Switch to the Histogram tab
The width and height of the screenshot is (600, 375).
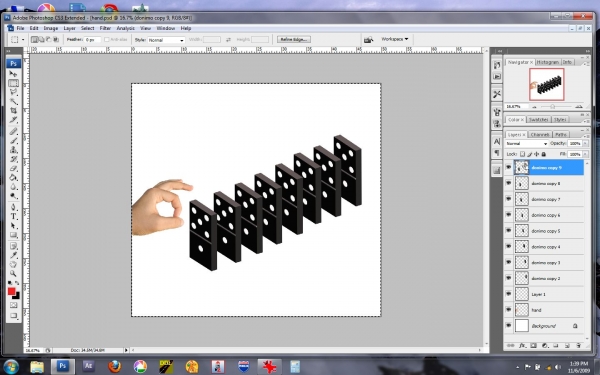click(x=548, y=62)
